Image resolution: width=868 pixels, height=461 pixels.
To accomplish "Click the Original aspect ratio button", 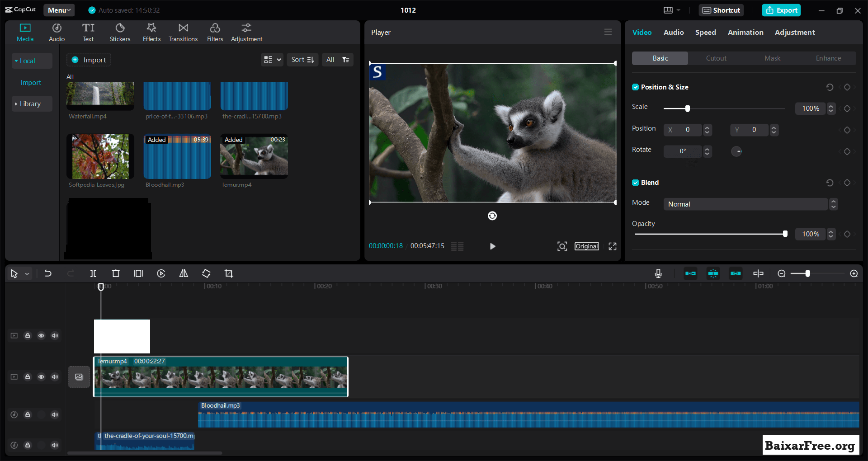I will (x=587, y=246).
